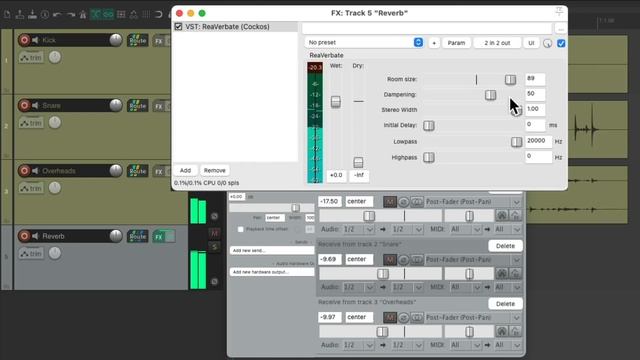Image resolution: width=640 pixels, height=360 pixels.
Task: Toggle the phase invert button on the Snare receive
Action: [x=403, y=260]
